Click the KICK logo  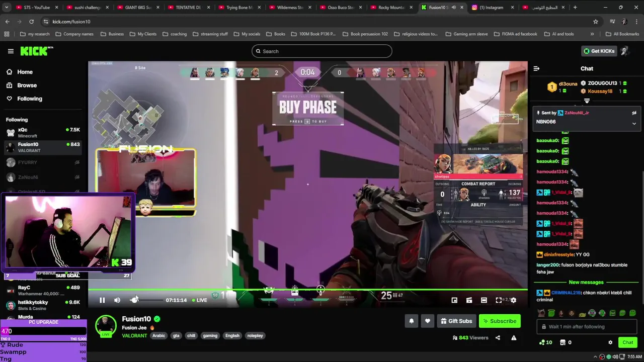tap(36, 51)
